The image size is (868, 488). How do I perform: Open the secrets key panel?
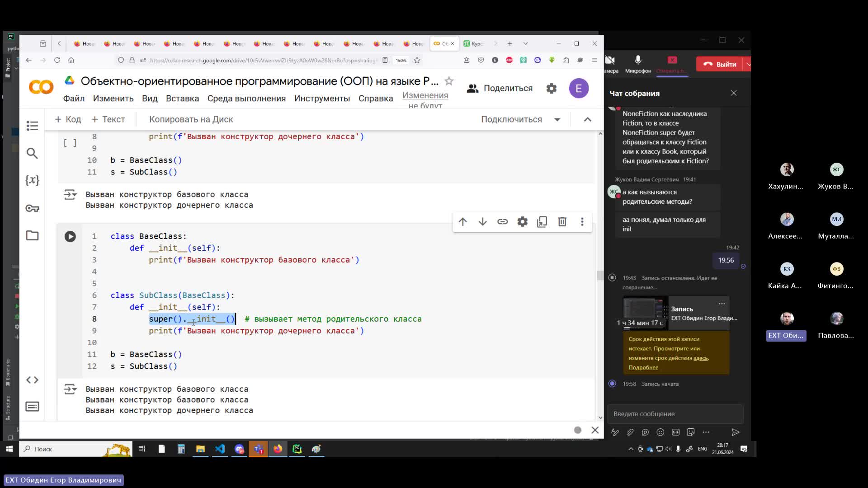pyautogui.click(x=32, y=208)
